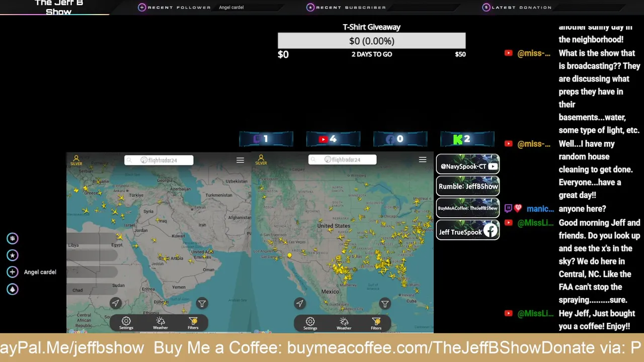Click the dollar donation icon in left sidebar
The image size is (644, 362).
[x=13, y=238]
